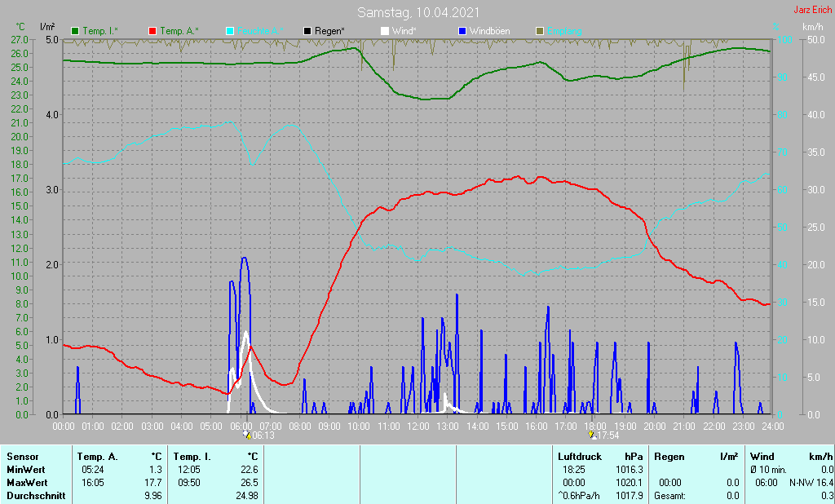Select the 'Wind*' legend label
Screen dimensions: 835x504
(404, 31)
